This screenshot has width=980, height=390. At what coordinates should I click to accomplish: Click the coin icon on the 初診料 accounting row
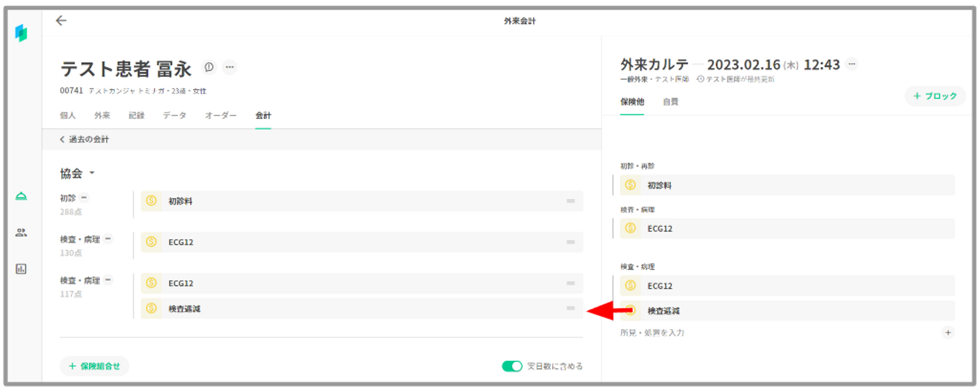(x=151, y=201)
